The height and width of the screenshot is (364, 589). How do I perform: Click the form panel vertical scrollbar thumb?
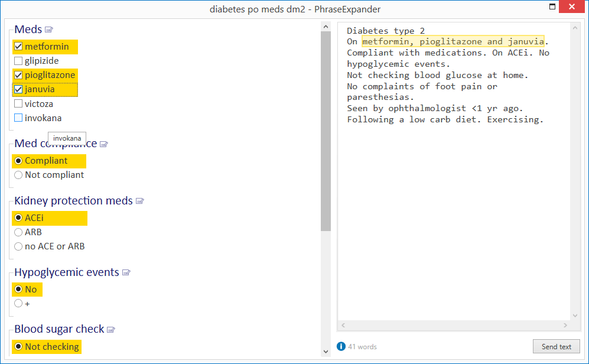pyautogui.click(x=326, y=131)
